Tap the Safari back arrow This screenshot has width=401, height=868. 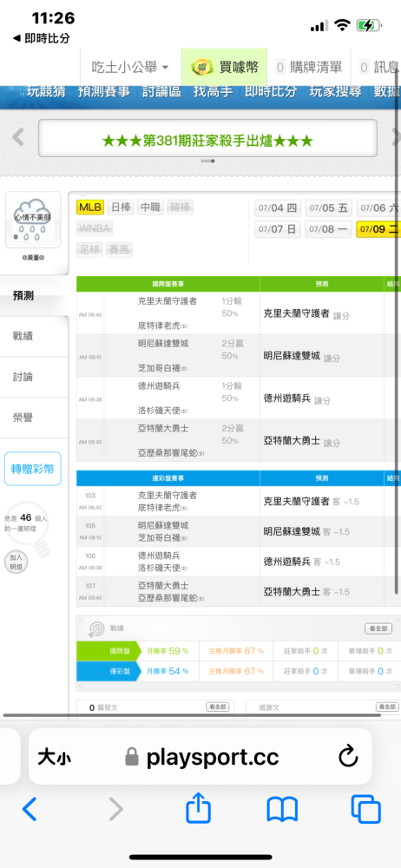pos(30,809)
